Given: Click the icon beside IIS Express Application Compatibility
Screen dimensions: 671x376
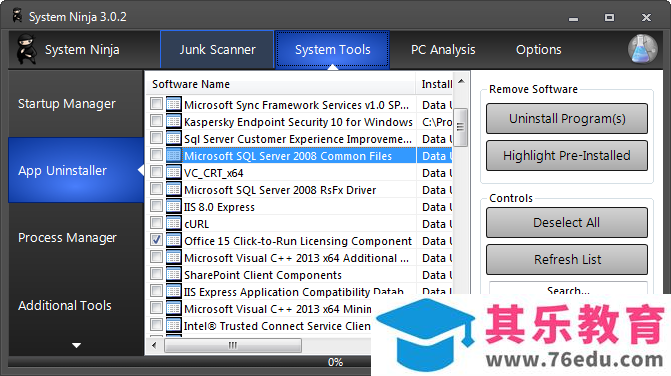Looking at the screenshot, I should coord(173,291).
